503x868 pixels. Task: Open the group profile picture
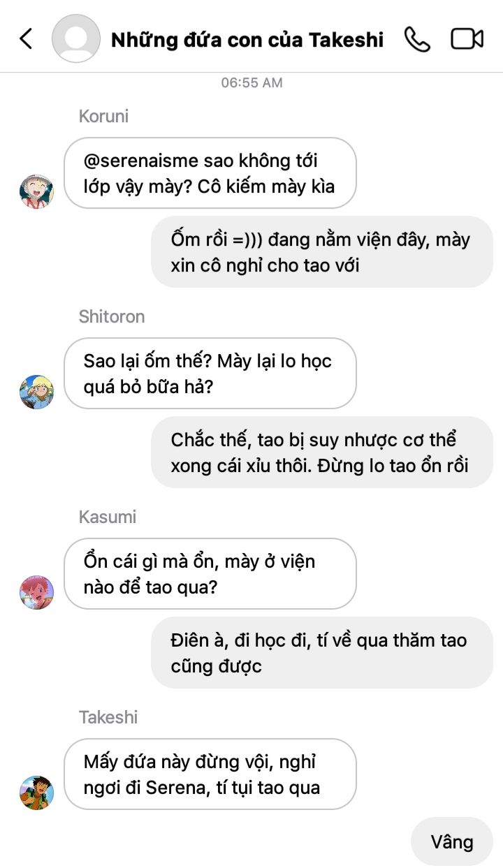tap(76, 38)
